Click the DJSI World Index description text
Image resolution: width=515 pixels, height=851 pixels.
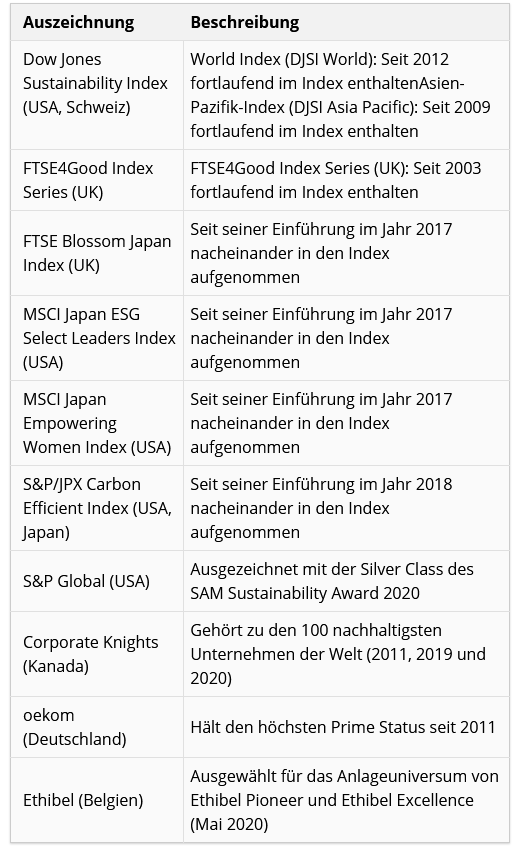[x=340, y=95]
